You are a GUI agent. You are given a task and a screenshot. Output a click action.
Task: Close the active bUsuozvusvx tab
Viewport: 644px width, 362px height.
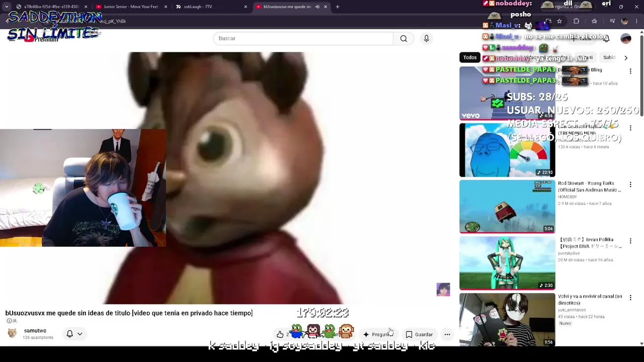(326, 7)
